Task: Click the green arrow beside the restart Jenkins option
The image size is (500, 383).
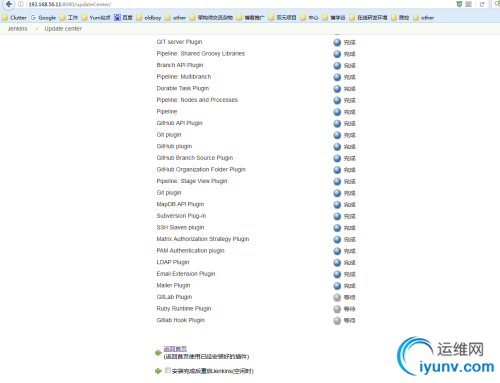Action: pos(158,371)
